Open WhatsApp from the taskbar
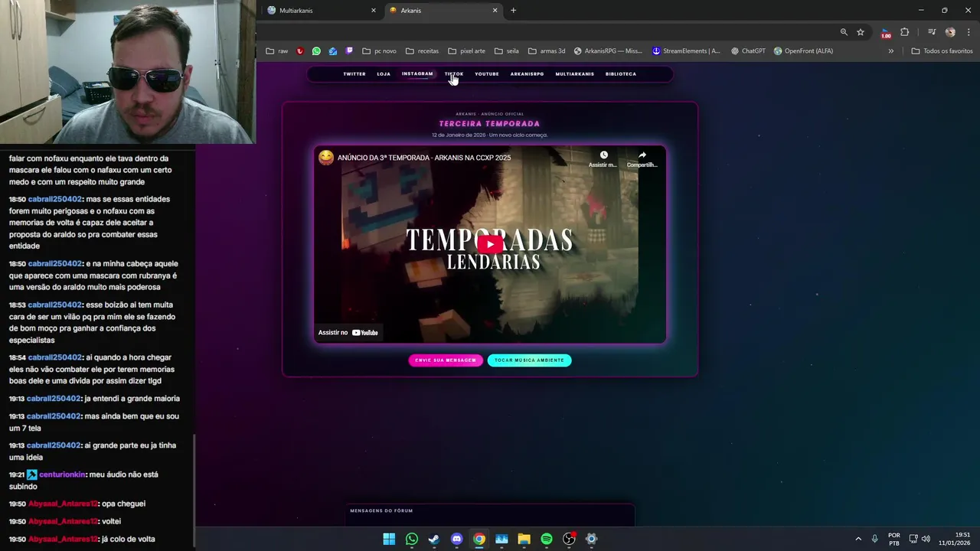 coord(412,539)
